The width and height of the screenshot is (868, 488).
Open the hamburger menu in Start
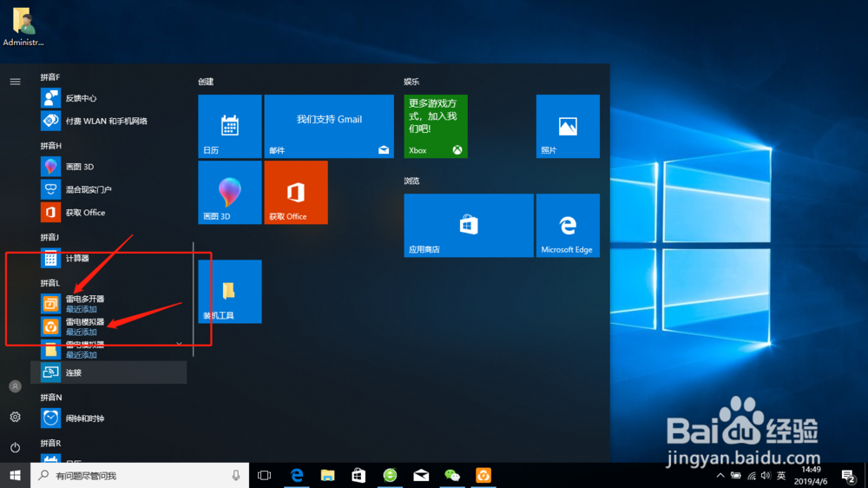(x=15, y=82)
